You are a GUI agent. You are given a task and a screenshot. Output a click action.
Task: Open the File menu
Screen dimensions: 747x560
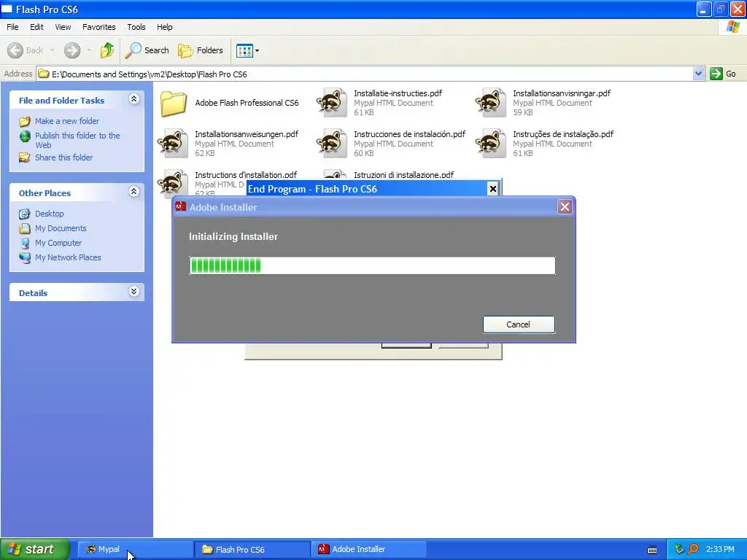click(12, 27)
